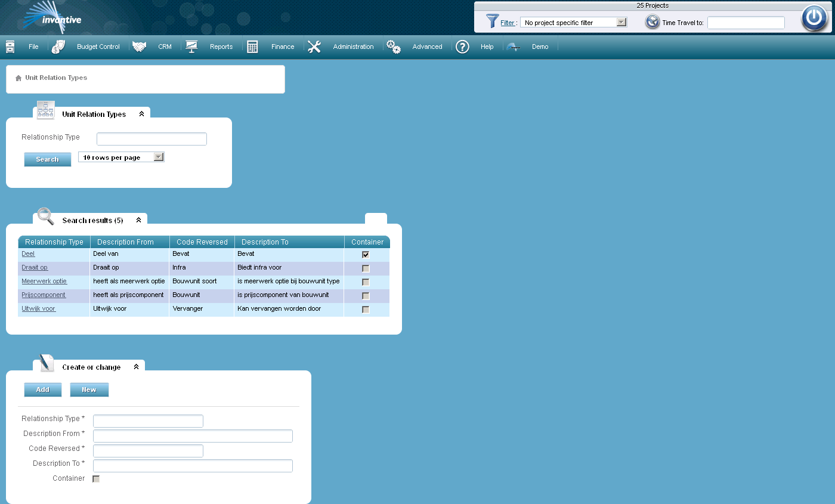Screen dimensions: 835x504
Task: Open the Filter link
Action: (x=508, y=23)
